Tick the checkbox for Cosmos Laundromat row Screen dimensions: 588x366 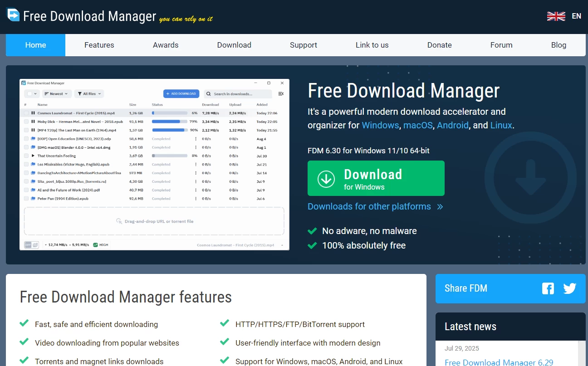pyautogui.click(x=26, y=113)
